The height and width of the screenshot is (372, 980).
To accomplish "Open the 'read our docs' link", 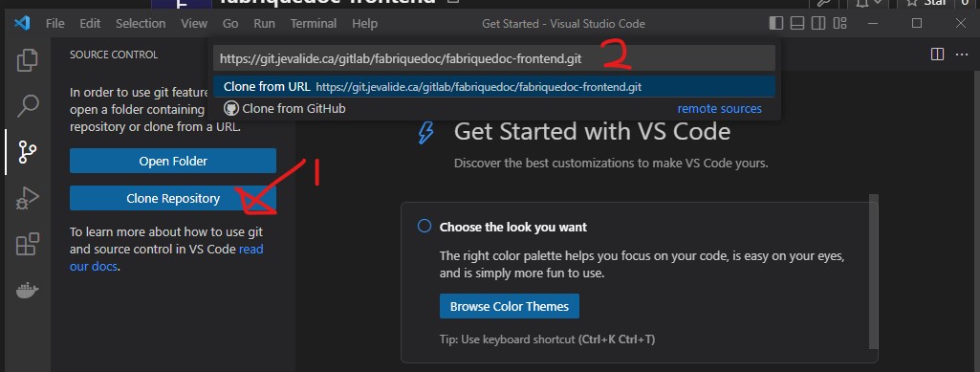I will [166, 257].
